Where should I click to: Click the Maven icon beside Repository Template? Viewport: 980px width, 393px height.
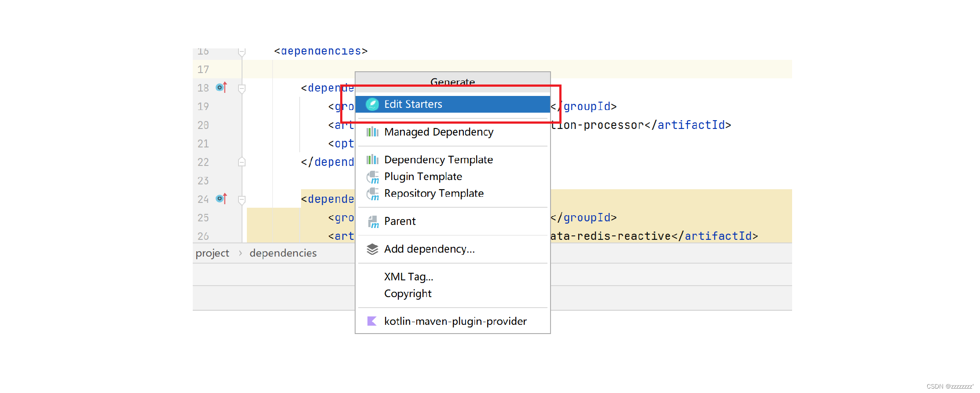point(373,194)
